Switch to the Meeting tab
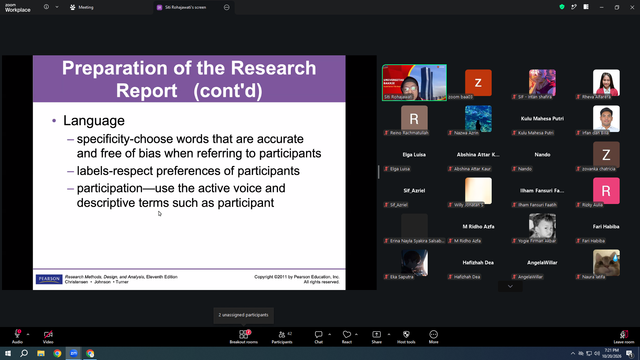 point(82,7)
